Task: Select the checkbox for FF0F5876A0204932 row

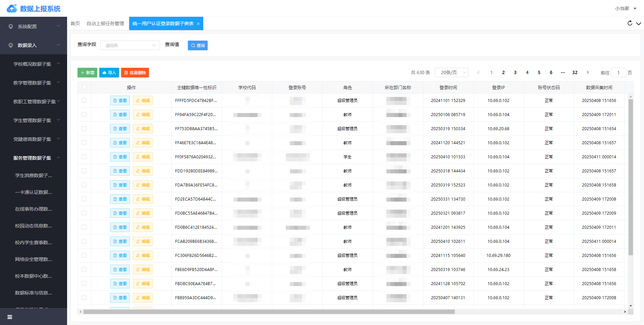Action: coord(84,157)
